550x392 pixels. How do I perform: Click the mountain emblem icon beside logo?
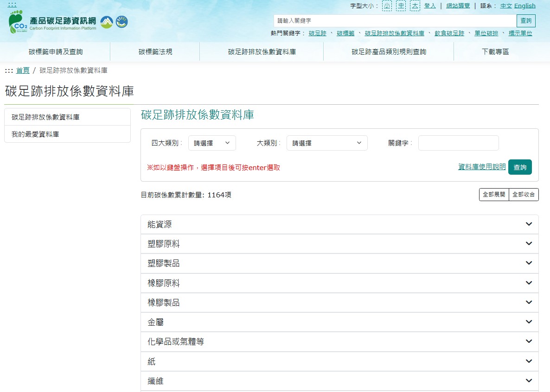tap(107, 22)
